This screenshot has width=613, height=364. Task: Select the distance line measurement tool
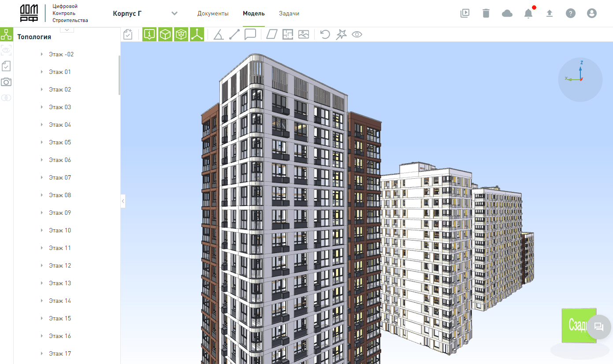(x=234, y=34)
